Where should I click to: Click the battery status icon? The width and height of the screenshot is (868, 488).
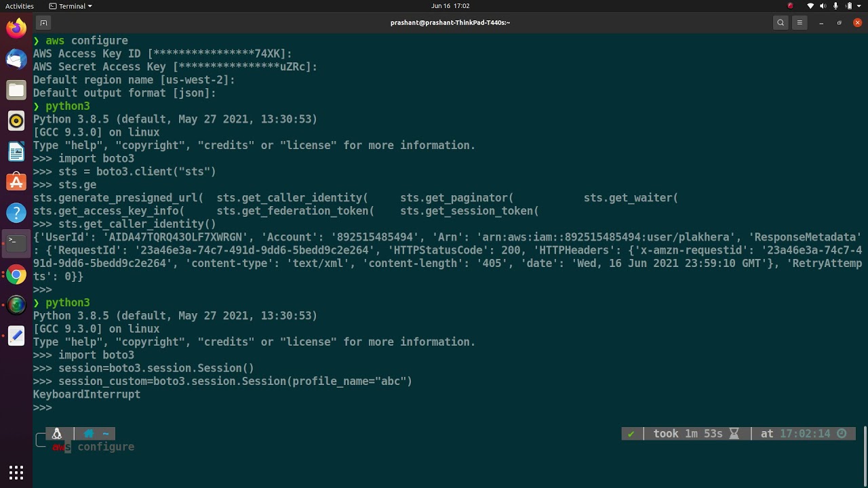pyautogui.click(x=849, y=5)
